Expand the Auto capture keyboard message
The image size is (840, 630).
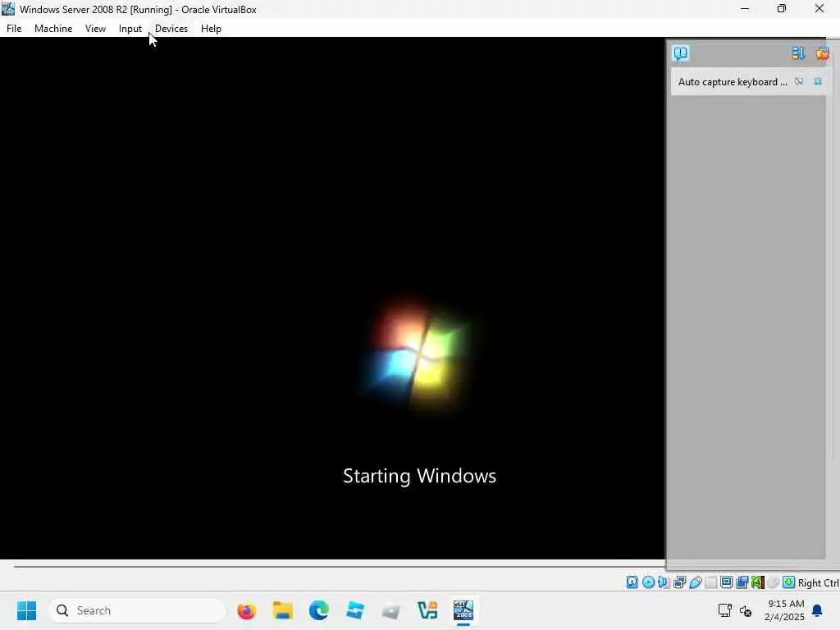(x=733, y=81)
